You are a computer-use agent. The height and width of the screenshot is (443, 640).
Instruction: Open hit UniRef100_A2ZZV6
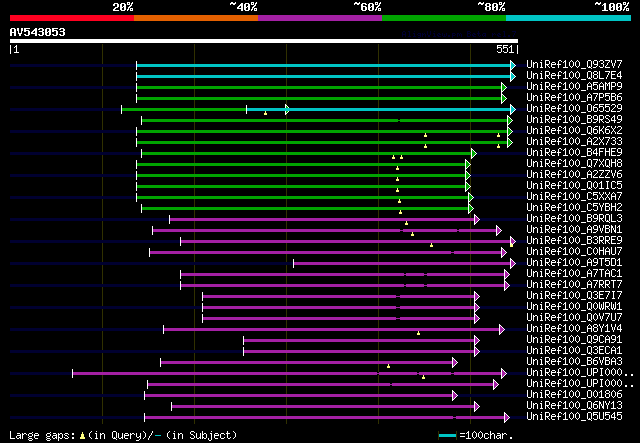(574, 175)
